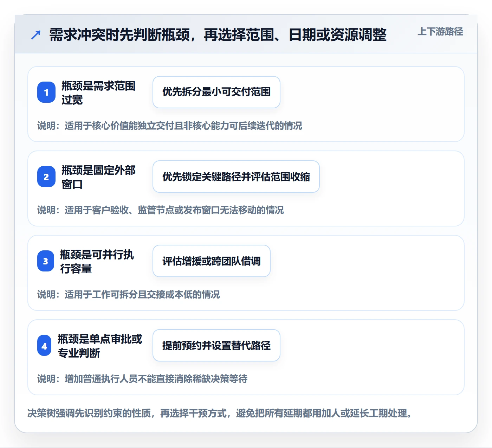Click 评估增援或跨团队借调 action box

point(212,261)
